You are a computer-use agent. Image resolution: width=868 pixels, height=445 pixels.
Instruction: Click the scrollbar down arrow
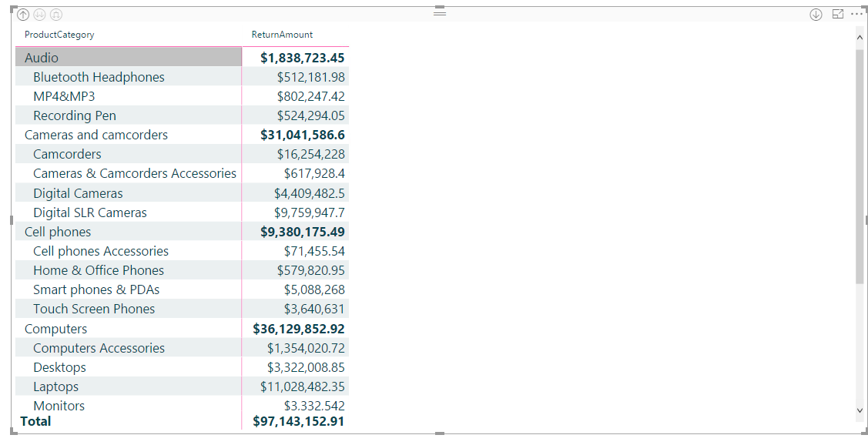(x=860, y=410)
